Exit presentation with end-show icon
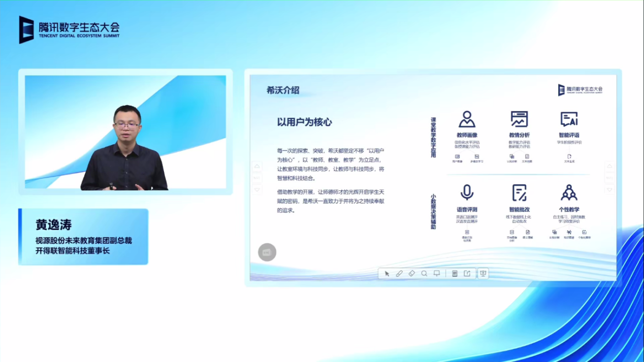 point(483,274)
